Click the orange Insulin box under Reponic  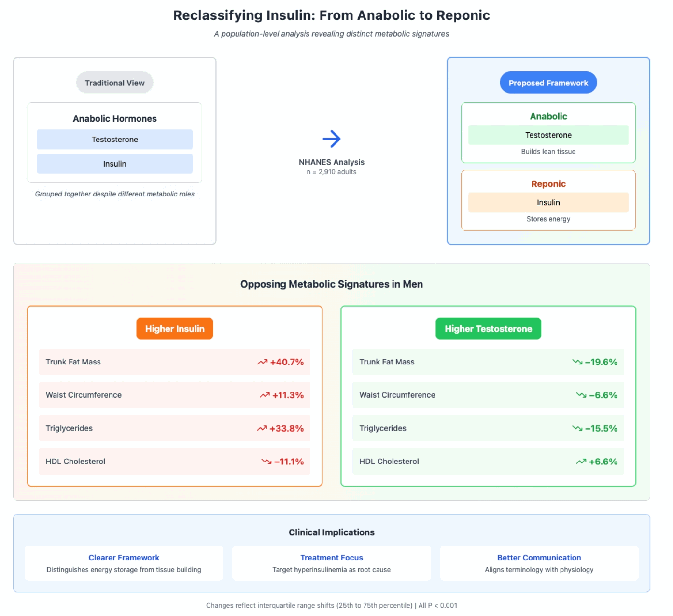point(548,203)
